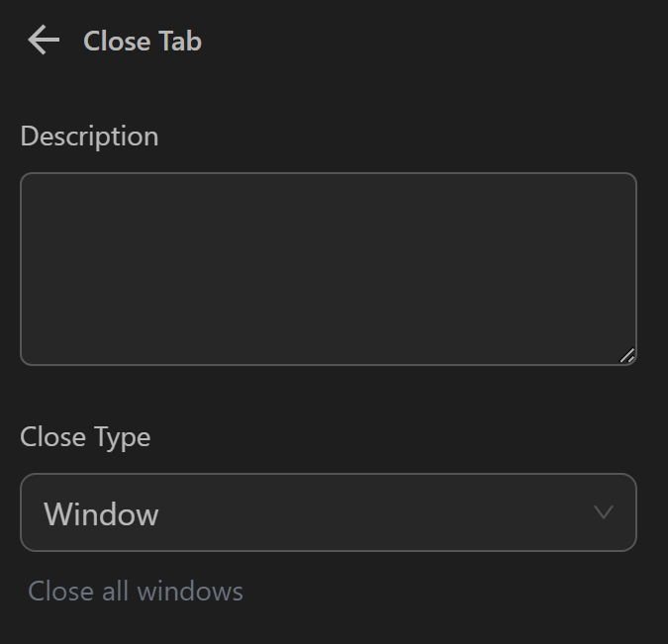This screenshot has width=668, height=644.
Task: Click the word "Tab" in the header
Action: 179,41
